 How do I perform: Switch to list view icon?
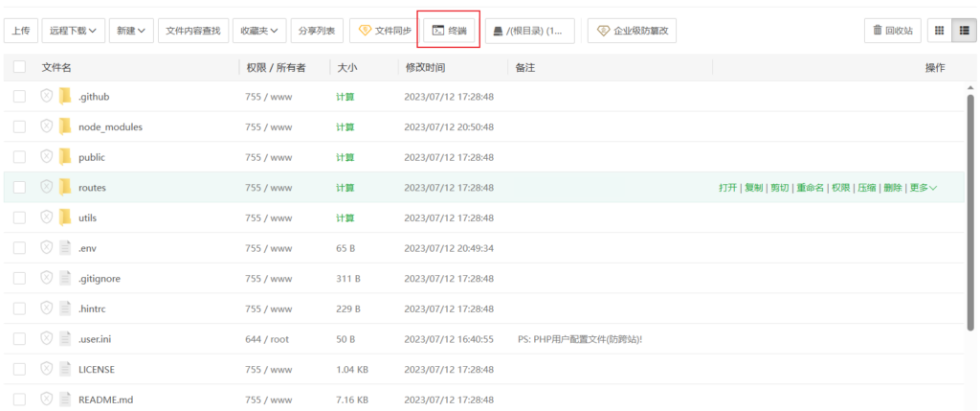[x=964, y=30]
